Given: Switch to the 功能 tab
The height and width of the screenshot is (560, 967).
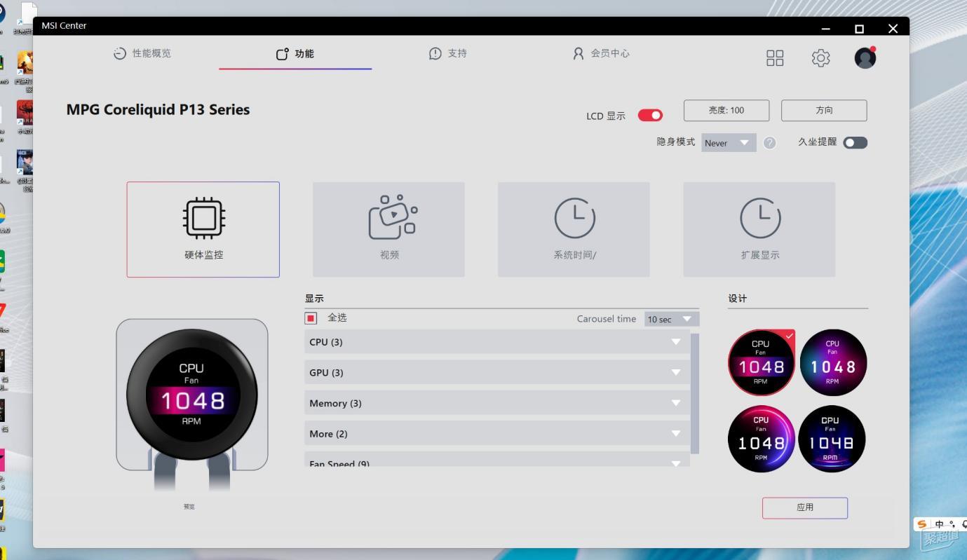Looking at the screenshot, I should click(295, 54).
